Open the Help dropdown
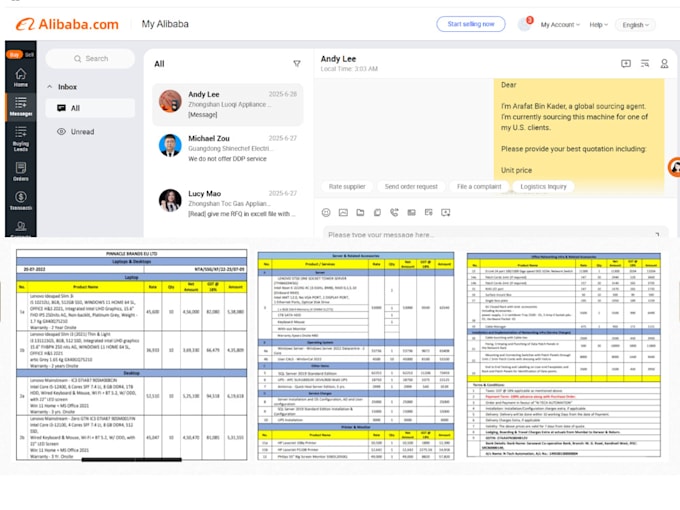This screenshot has height=510, width=680. pyautogui.click(x=598, y=25)
